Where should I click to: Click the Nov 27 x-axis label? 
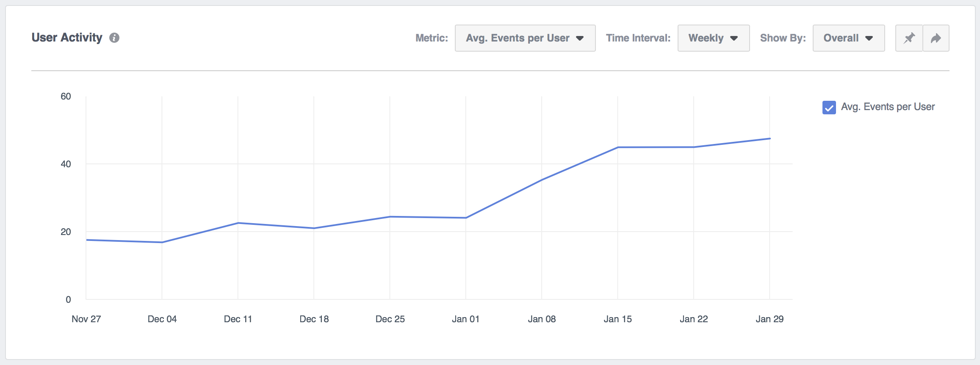86,319
